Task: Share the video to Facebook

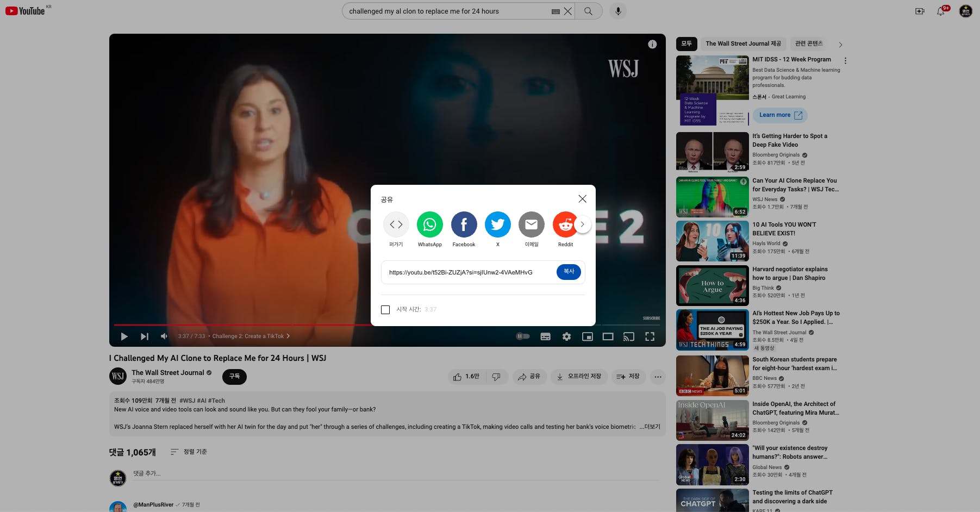Action: (x=464, y=224)
